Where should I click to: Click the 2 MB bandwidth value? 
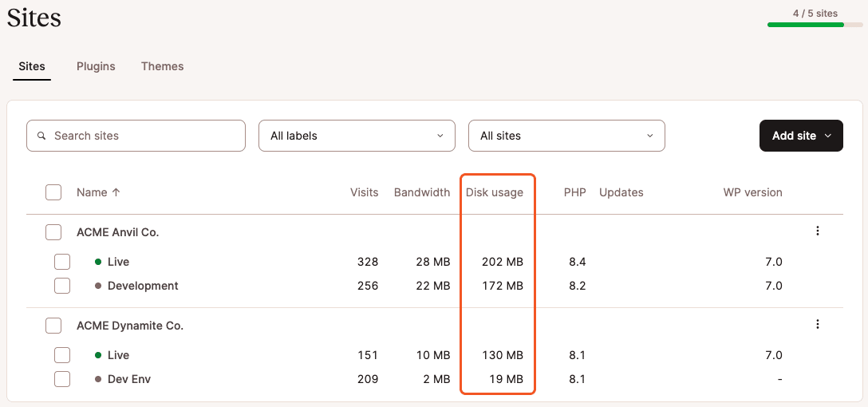pos(436,379)
